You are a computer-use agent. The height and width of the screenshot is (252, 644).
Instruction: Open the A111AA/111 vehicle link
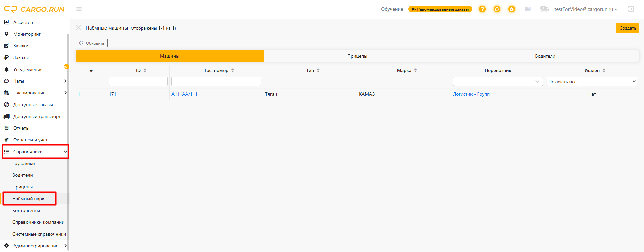tap(184, 94)
